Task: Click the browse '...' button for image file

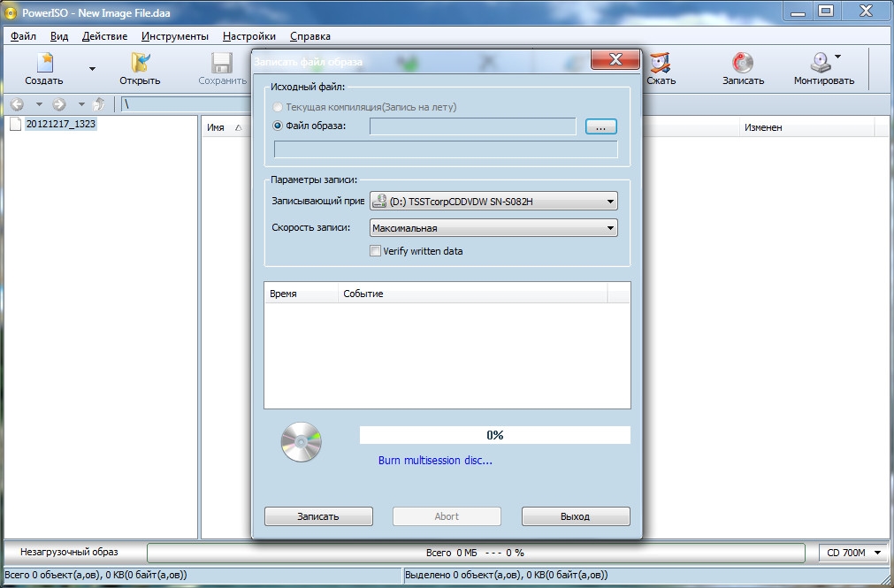Action: [601, 126]
